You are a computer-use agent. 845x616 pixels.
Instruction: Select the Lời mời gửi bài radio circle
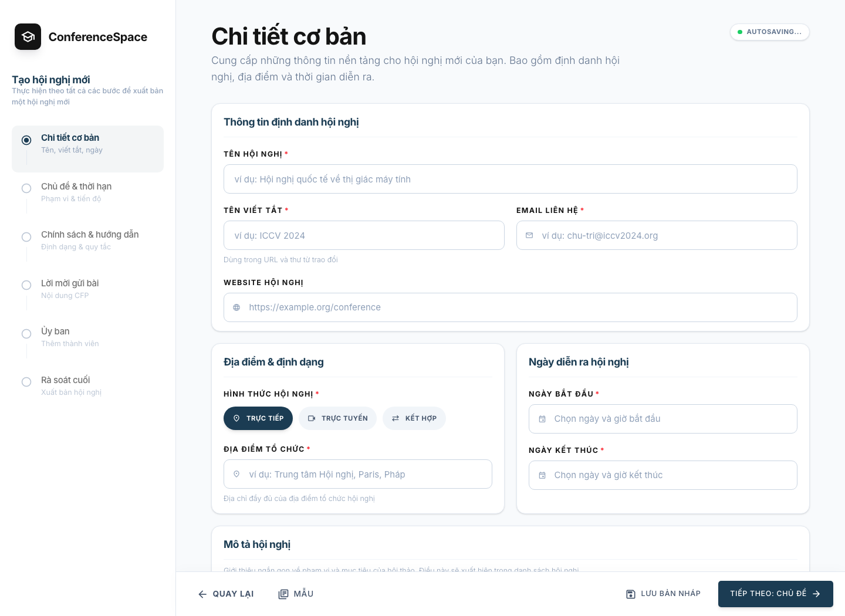tap(26, 285)
